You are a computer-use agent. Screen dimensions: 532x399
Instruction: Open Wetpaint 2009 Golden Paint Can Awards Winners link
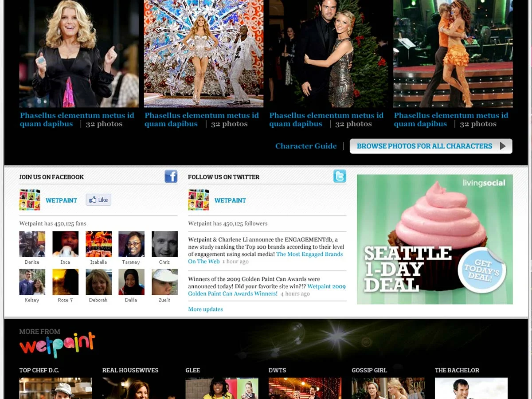(267, 290)
